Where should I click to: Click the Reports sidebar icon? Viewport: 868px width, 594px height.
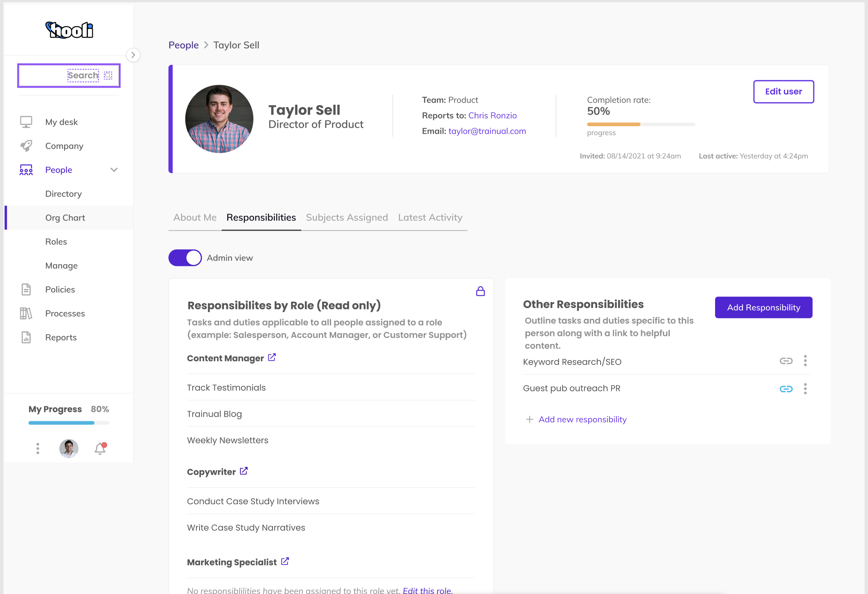point(26,337)
